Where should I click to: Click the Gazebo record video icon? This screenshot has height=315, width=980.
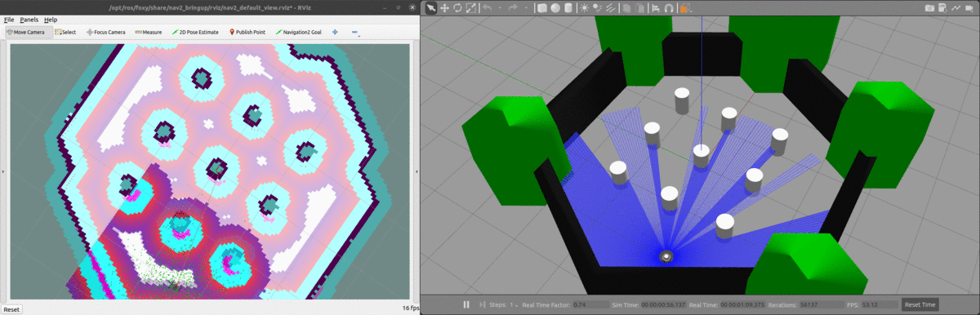[x=969, y=8]
